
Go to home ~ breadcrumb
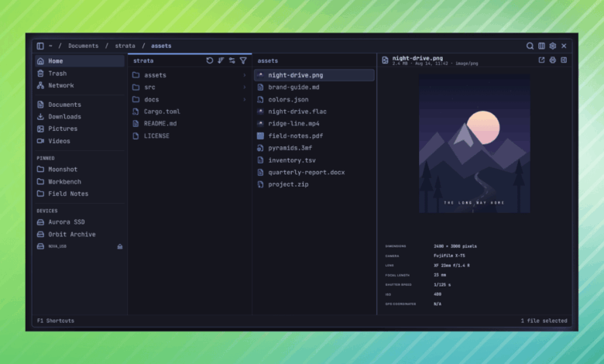50,46
